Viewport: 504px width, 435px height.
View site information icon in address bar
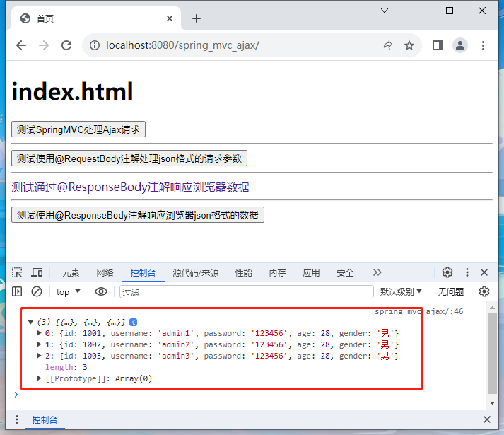coord(95,45)
